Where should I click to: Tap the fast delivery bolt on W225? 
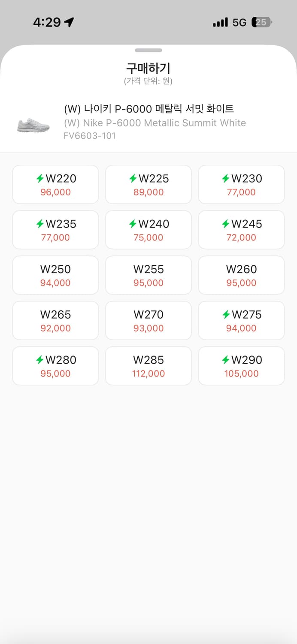point(133,178)
